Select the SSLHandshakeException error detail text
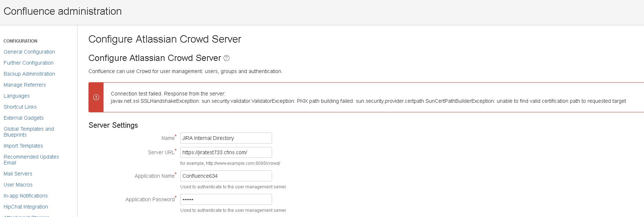This screenshot has height=217, width=644. (368, 101)
